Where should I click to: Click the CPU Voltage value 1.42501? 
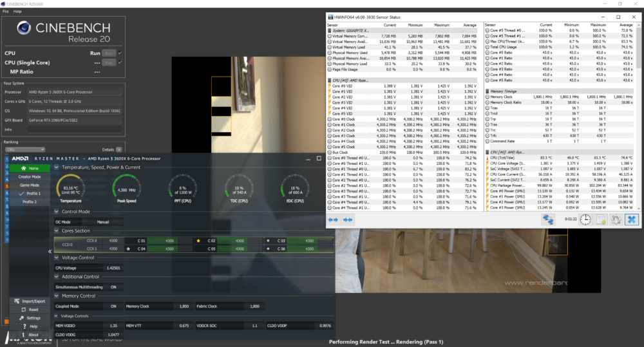[x=113, y=268]
